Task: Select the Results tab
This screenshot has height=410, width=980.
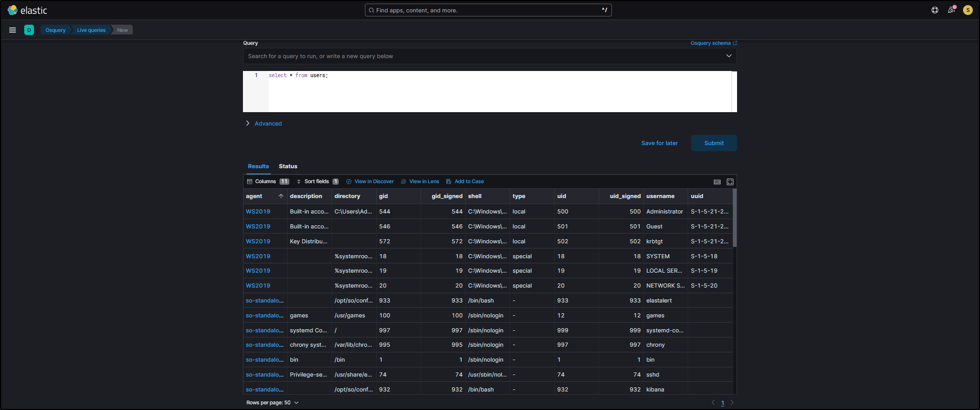Action: click(258, 166)
